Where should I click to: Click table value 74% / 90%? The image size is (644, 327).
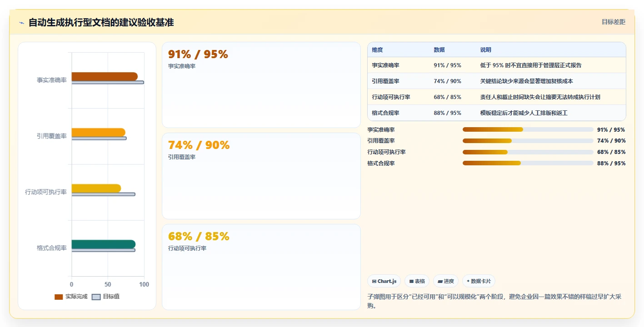pos(448,81)
